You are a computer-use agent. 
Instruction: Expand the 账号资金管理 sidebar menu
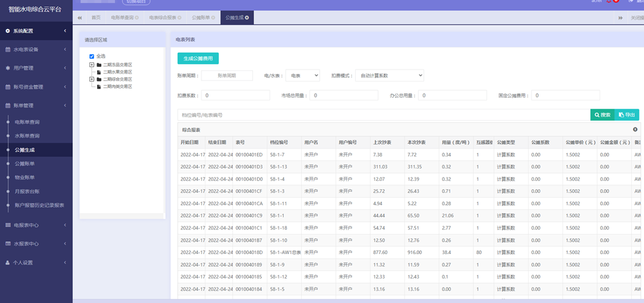pos(36,87)
